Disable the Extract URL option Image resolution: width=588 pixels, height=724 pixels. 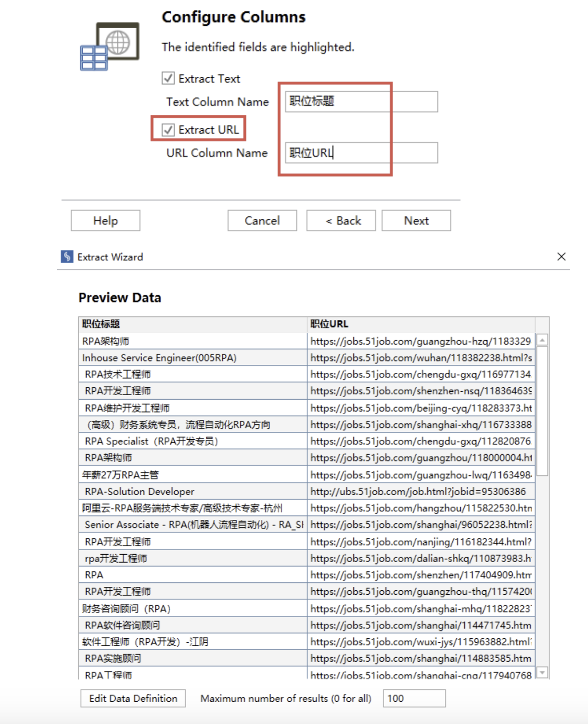coord(168,130)
